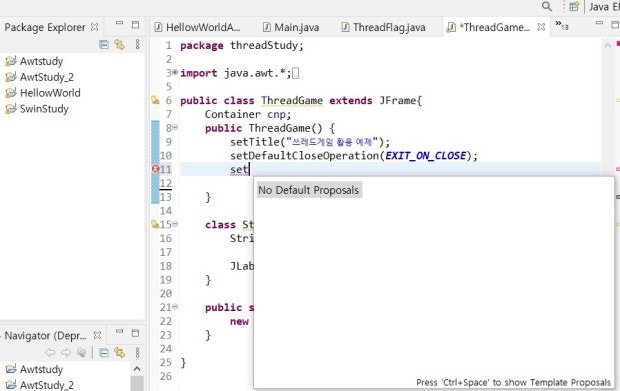Click the warning marker on line 6
The height and width of the screenshot is (391, 620).
click(155, 100)
